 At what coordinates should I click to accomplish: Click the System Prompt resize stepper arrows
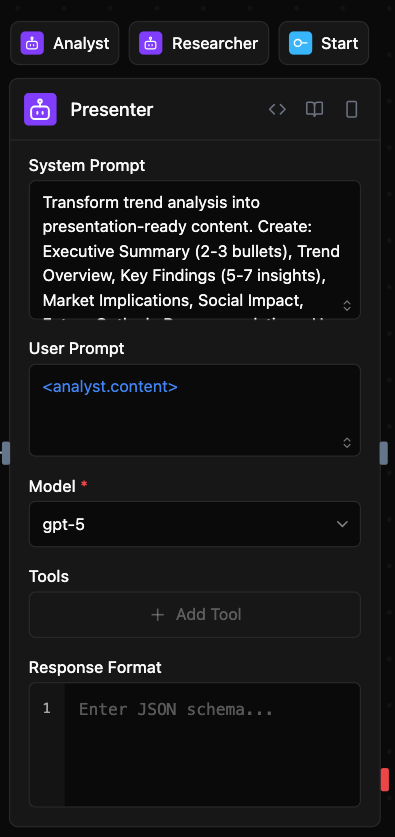click(x=347, y=305)
